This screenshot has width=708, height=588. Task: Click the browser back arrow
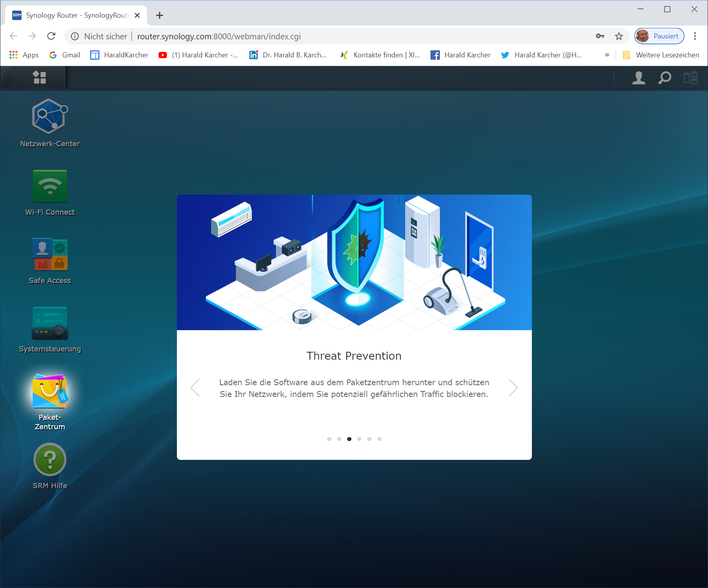[13, 36]
